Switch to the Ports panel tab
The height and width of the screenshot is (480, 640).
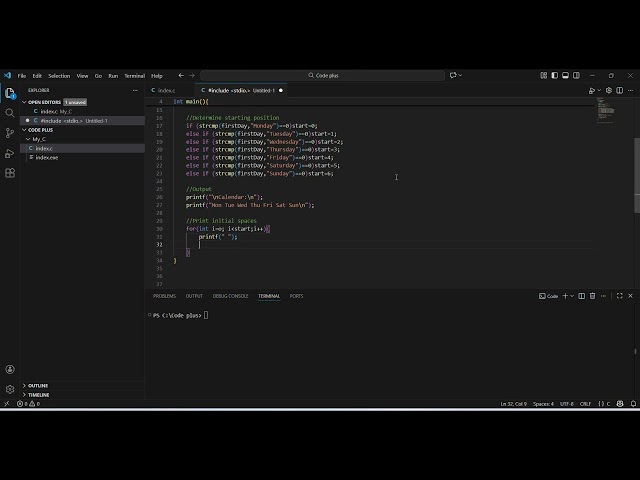tap(296, 296)
